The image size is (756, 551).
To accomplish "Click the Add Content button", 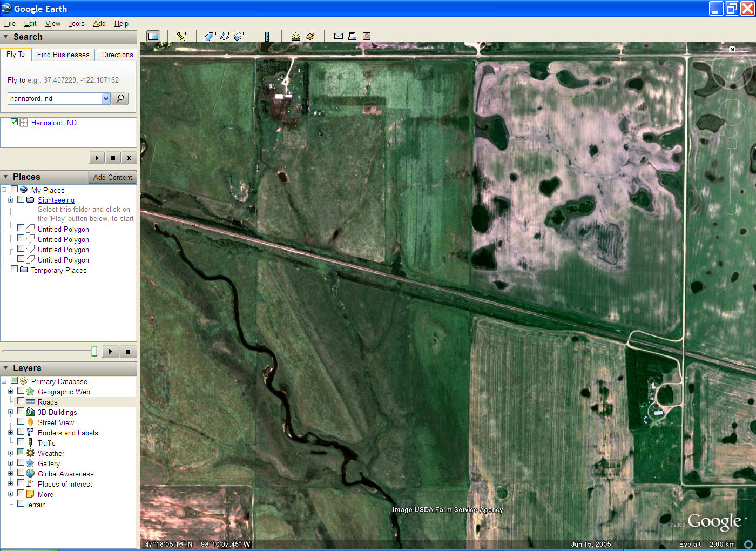I will pyautogui.click(x=112, y=177).
